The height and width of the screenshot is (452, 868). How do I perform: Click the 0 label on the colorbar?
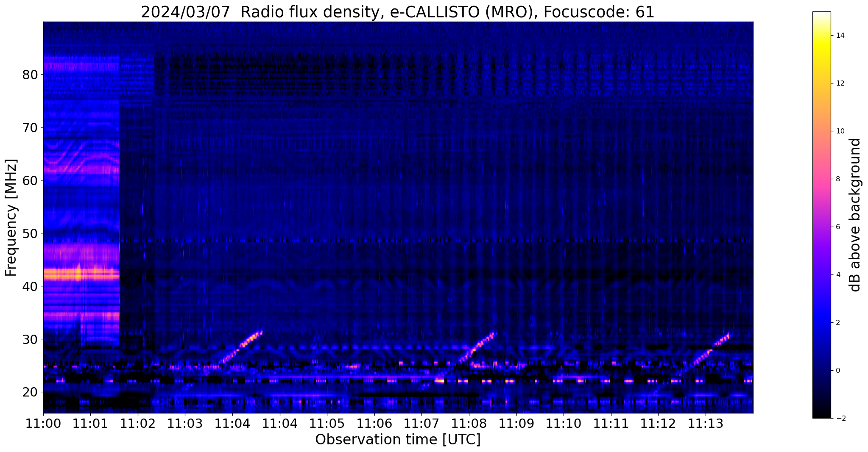click(x=837, y=371)
